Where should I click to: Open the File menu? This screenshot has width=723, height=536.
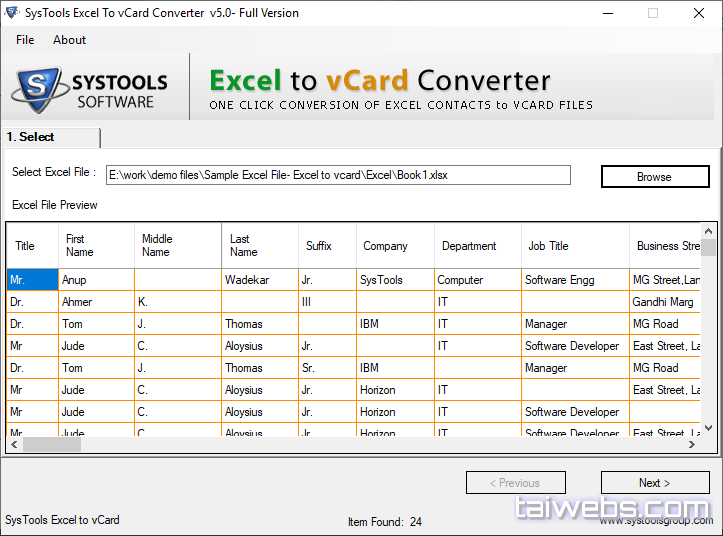click(25, 40)
